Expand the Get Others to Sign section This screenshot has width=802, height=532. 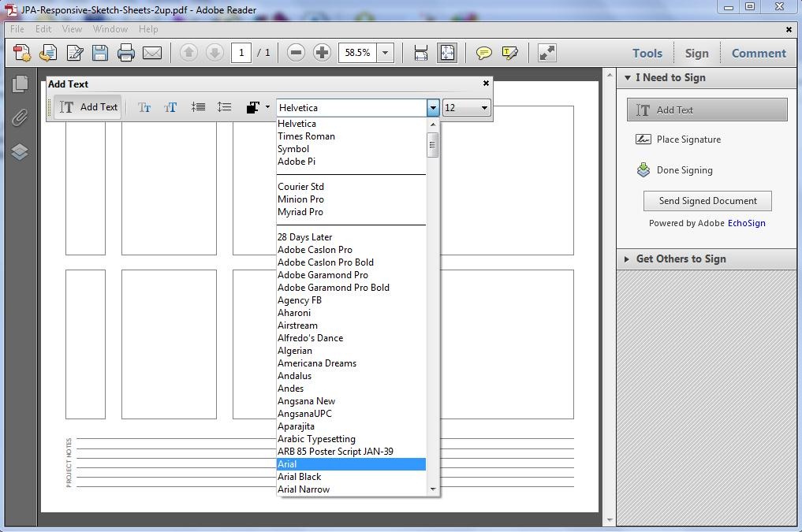pos(627,259)
